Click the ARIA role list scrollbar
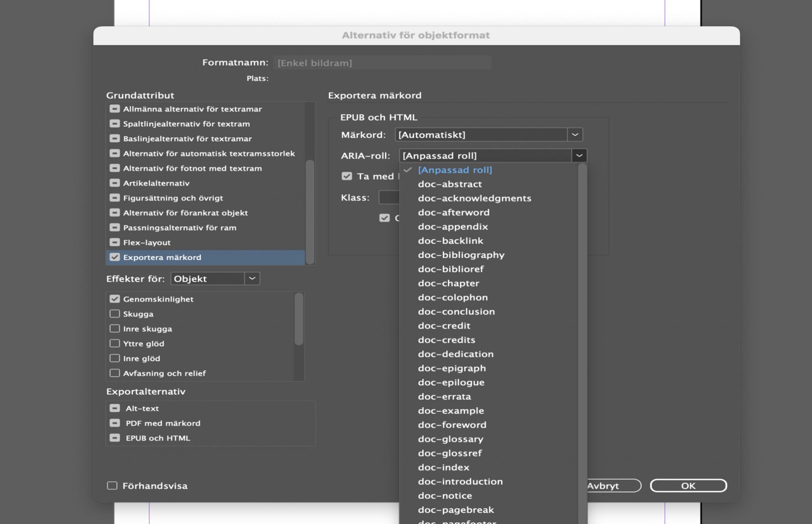812x524 pixels. 582,338
